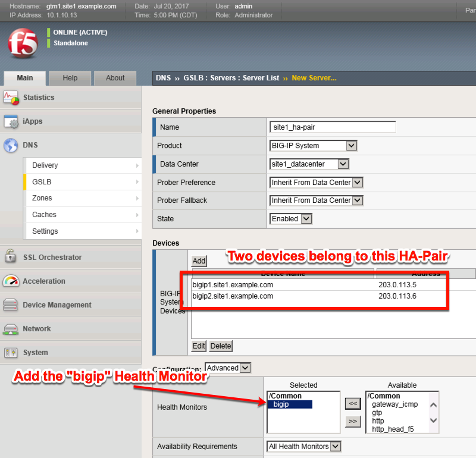The image size is (476, 458).
Task: Open the Acceleration section
Action: (70, 281)
